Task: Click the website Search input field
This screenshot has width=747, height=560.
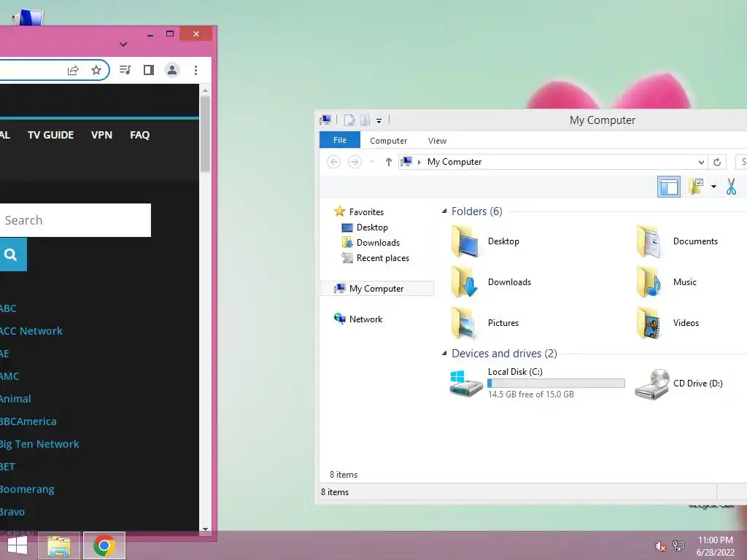Action: pyautogui.click(x=75, y=220)
